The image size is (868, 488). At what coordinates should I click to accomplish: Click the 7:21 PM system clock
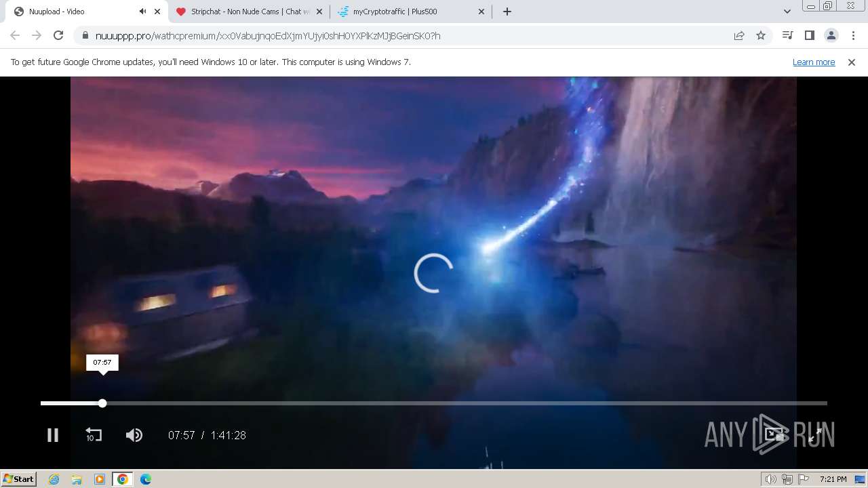click(833, 479)
